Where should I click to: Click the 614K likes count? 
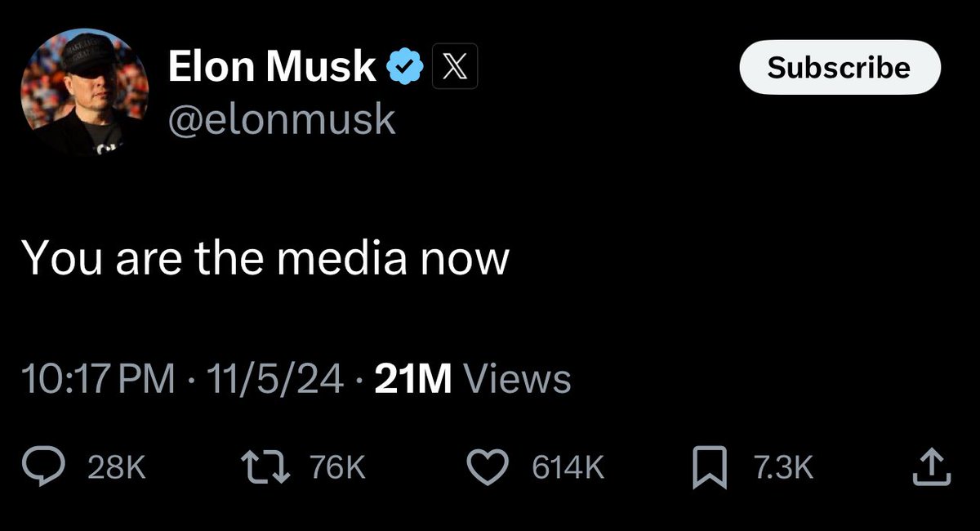pos(568,468)
